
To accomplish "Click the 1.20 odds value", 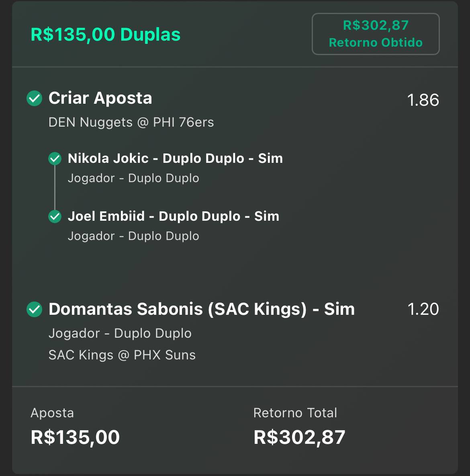I will (x=423, y=309).
